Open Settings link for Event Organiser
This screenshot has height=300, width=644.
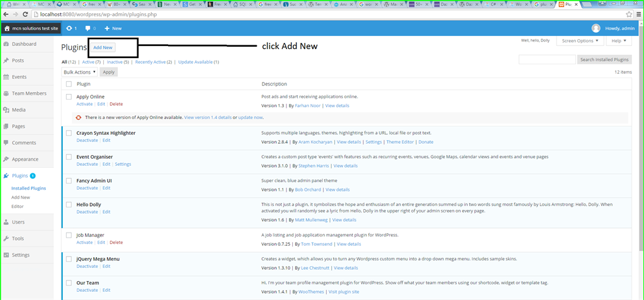pos(123,164)
